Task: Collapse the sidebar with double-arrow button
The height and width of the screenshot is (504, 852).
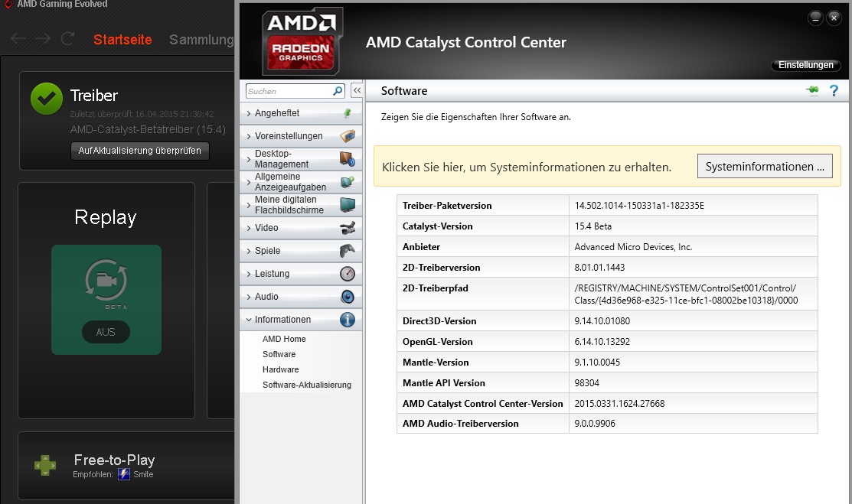Action: click(x=357, y=91)
